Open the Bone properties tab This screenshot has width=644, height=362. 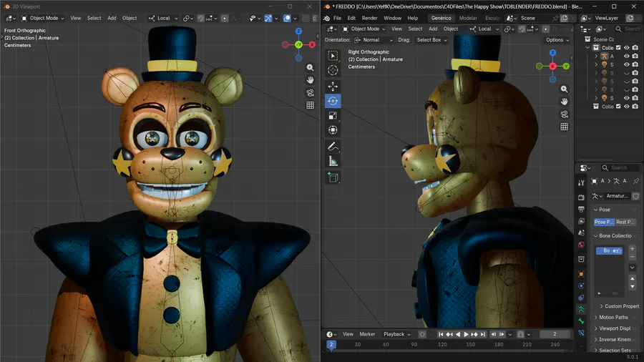coord(581,321)
